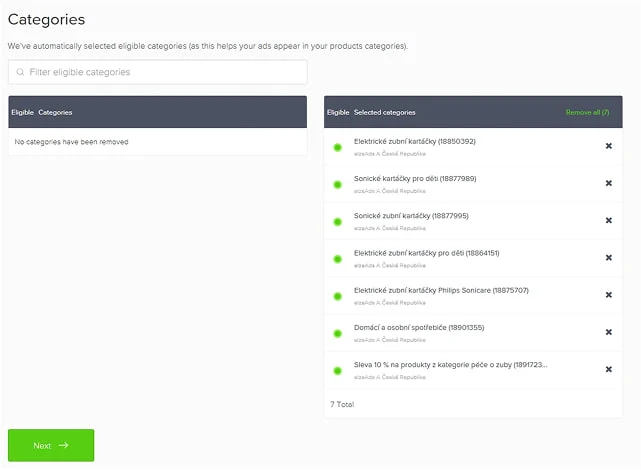Click green eligible dot for Elektrické zubní kartáčky (18850392)
The width and height of the screenshot is (641, 470).
[338, 147]
